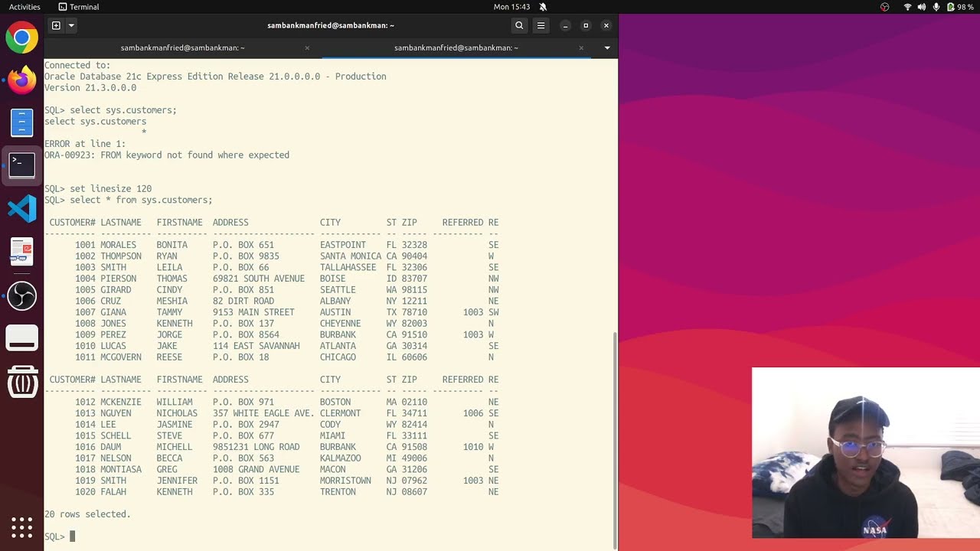Screen dimensions: 980x551
Task: Click the text 'Version 21.3.0.0.0'
Action: tap(90, 88)
